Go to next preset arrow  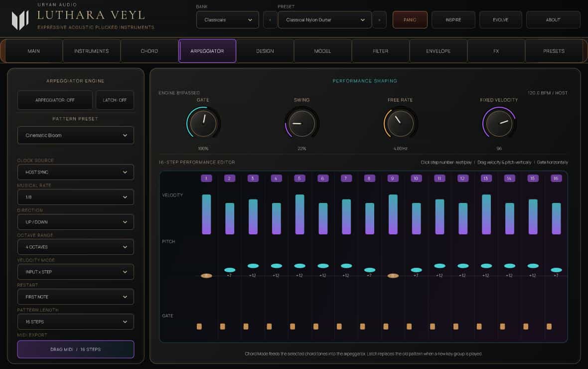point(379,20)
